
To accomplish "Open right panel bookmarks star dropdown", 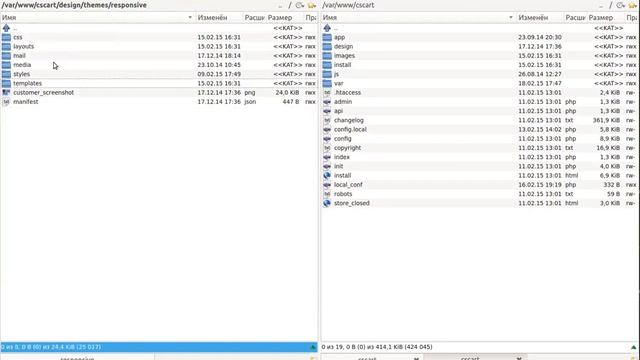I will point(633,5).
